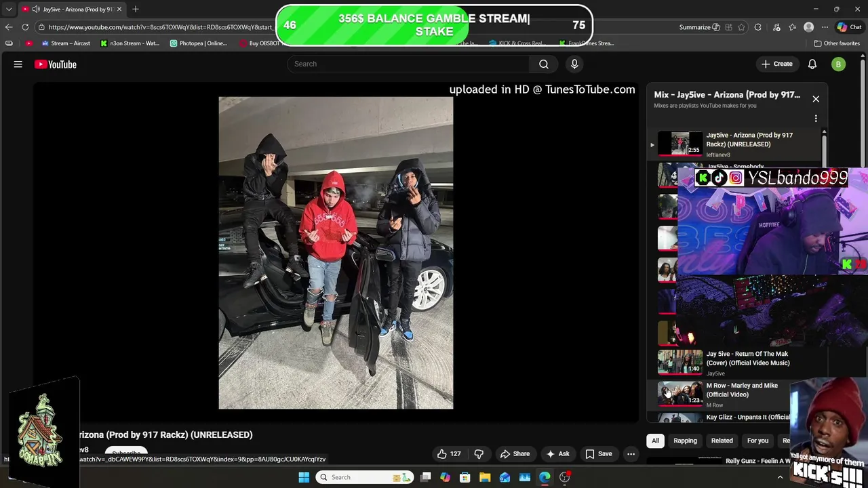The image size is (868, 488).
Task: Reload the current page
Action: (25, 27)
